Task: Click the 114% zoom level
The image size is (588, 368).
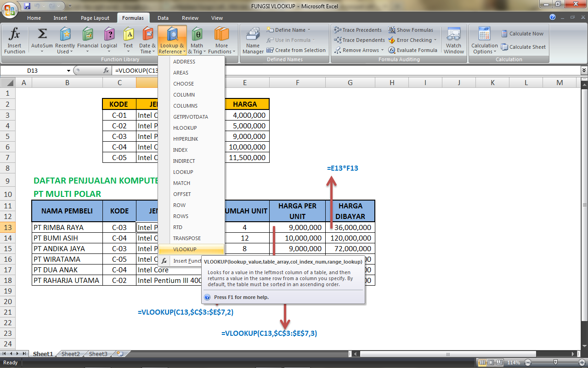Action: pyautogui.click(x=514, y=362)
